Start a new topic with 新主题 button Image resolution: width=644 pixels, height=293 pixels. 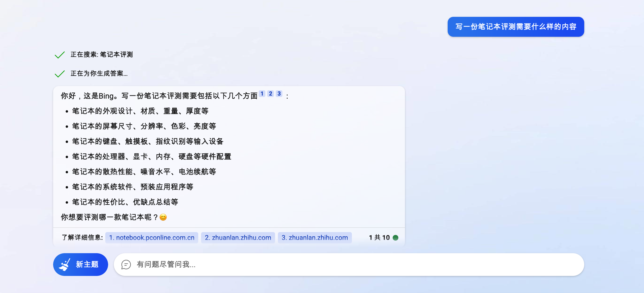[81, 264]
